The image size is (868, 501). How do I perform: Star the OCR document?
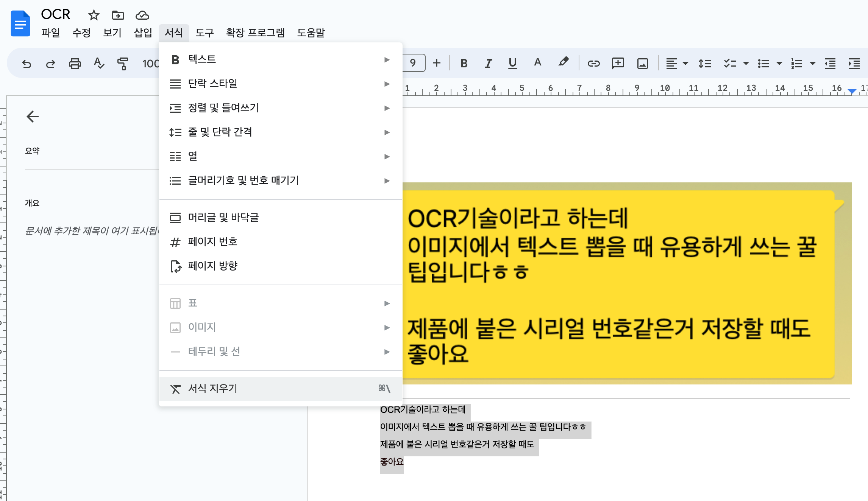94,15
